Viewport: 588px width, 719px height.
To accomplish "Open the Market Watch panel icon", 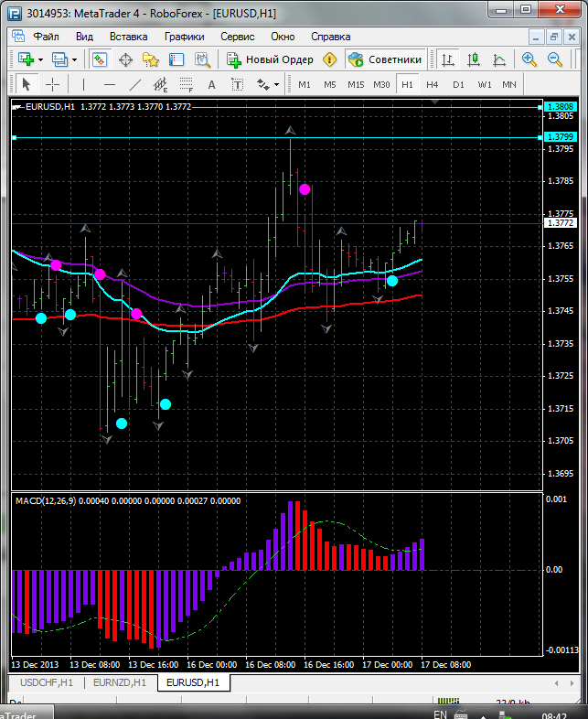I will 100,59.
